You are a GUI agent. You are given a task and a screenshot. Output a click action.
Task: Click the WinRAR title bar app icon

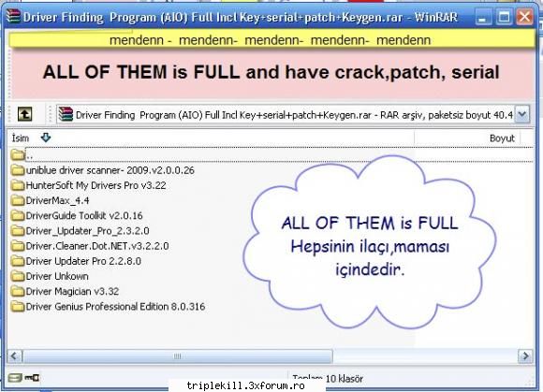point(13,16)
